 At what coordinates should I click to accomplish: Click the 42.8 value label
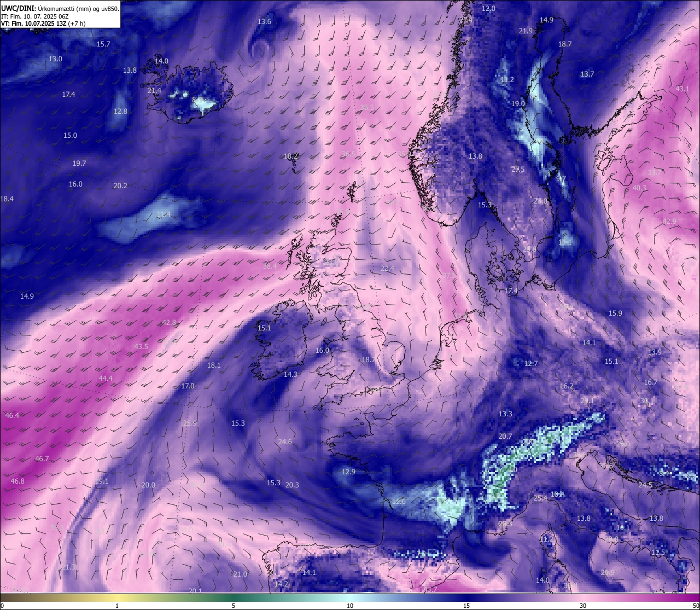(x=169, y=322)
